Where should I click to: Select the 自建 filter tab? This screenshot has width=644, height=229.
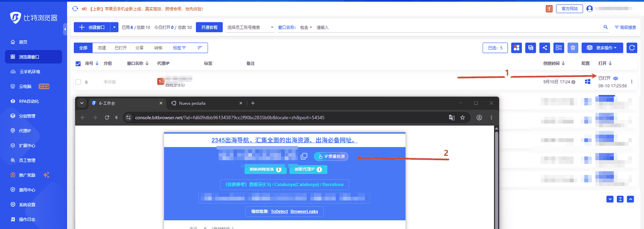[x=102, y=48]
